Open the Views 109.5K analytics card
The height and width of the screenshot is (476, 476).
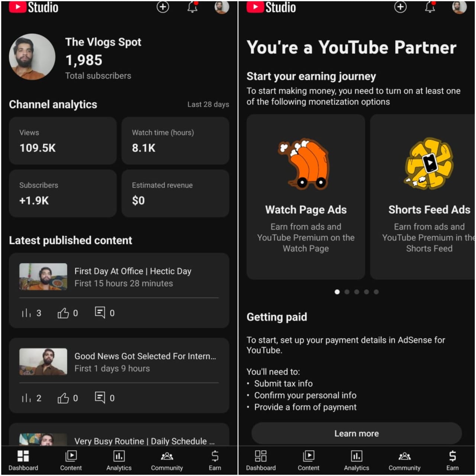63,141
